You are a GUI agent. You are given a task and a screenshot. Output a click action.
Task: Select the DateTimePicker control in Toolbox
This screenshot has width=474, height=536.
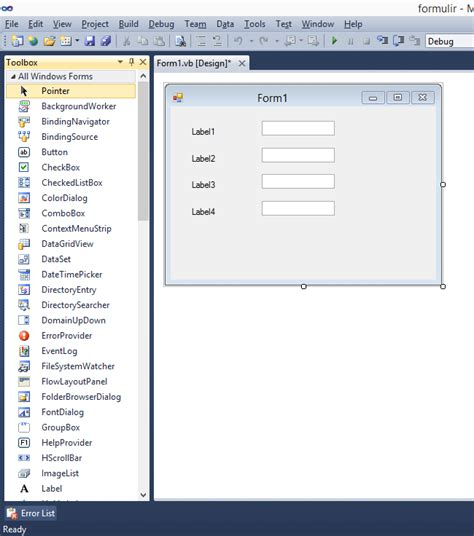click(x=71, y=274)
